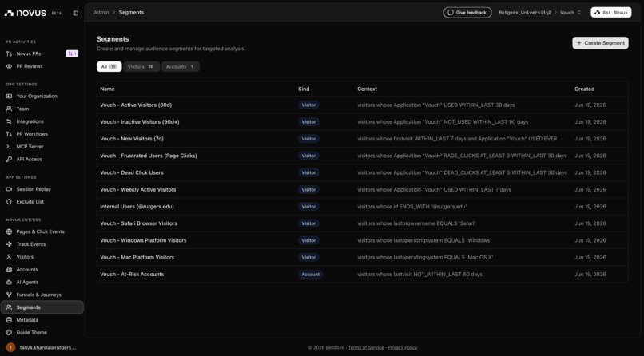Open Vouch - Mac Platform Visitors segment
Viewport: 644px width, 356px height.
(137, 258)
